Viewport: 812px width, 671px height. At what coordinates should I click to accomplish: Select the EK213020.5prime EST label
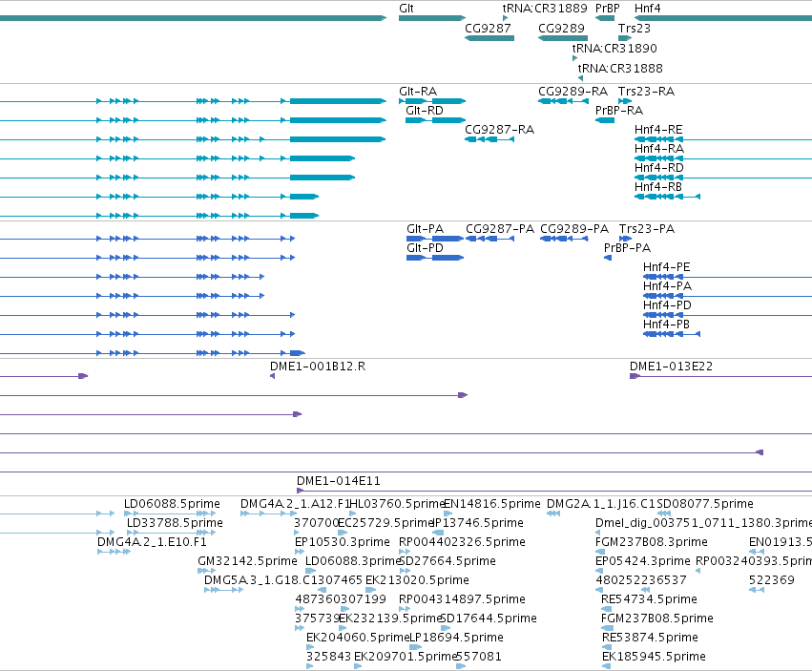(417, 579)
